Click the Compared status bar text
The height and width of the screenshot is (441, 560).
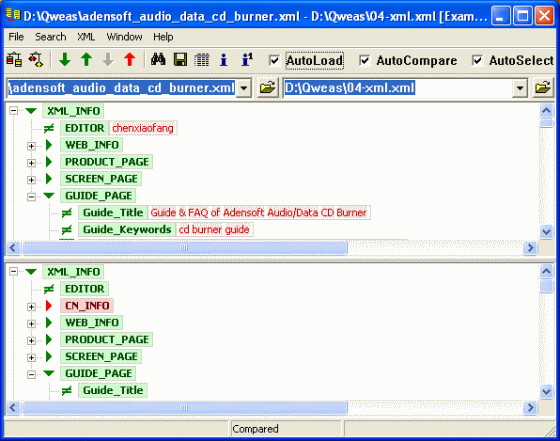(255, 429)
